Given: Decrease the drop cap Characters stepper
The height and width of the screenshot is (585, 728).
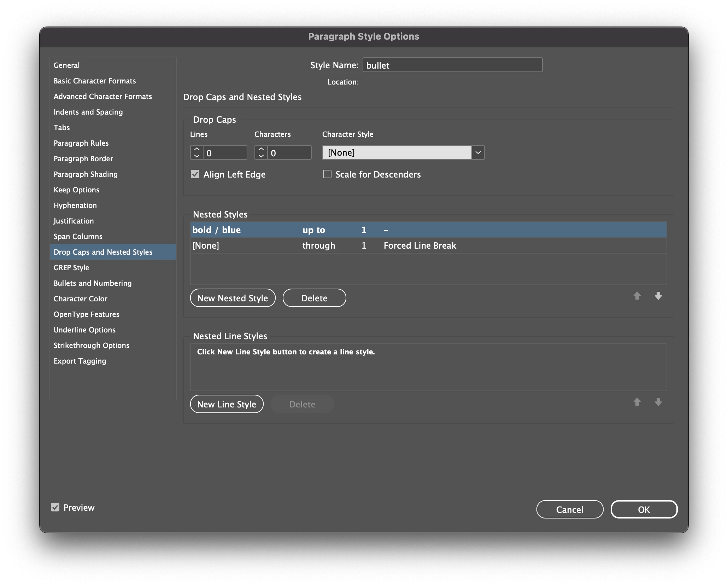Looking at the screenshot, I should (261, 156).
